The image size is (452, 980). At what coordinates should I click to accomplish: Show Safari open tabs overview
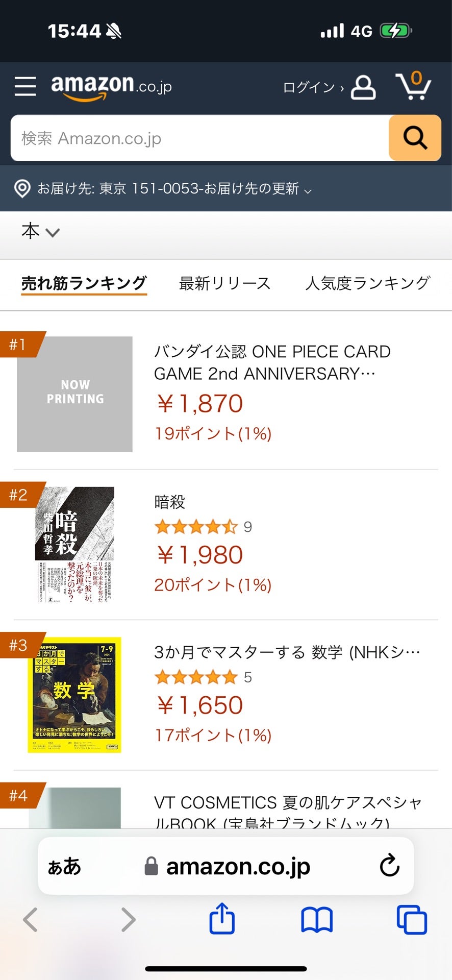pyautogui.click(x=412, y=920)
